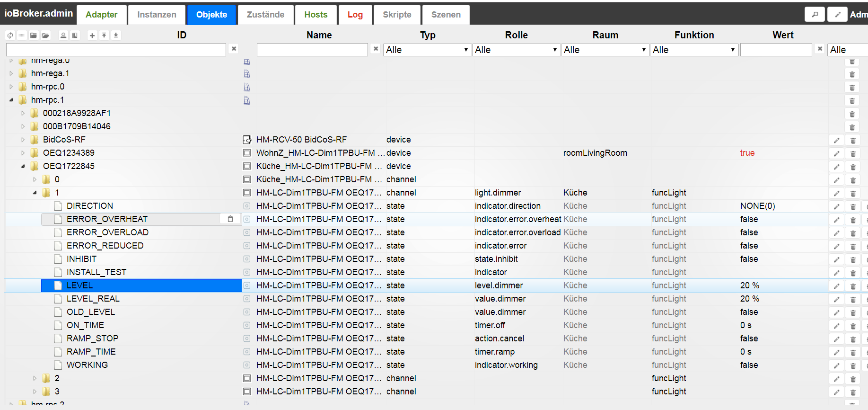This screenshot has height=410, width=868.
Task: Expand the hm-rega.1 tree node
Action: [x=11, y=73]
